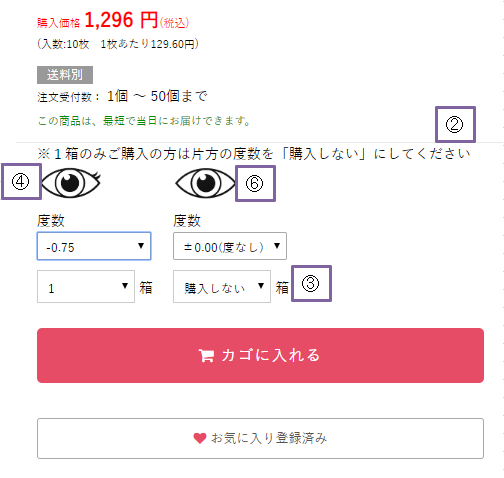This screenshot has width=504, height=478.
Task: Click the red 1,296 円 price
Action: point(121,20)
